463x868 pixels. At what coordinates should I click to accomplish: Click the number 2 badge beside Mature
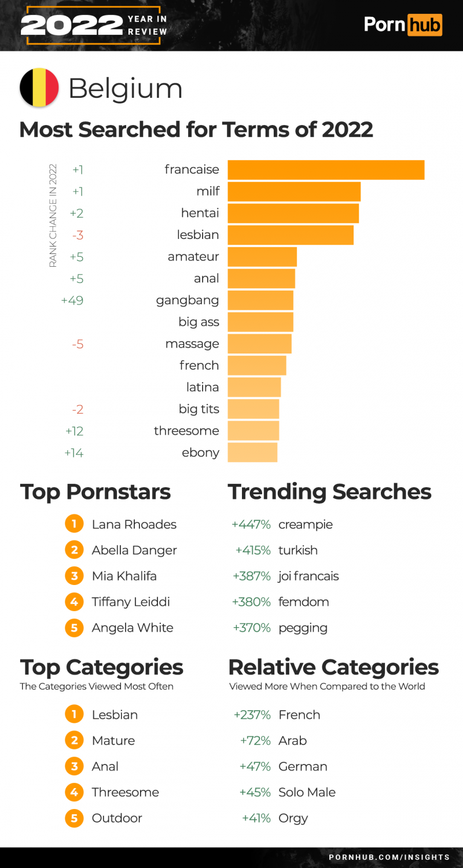74,740
